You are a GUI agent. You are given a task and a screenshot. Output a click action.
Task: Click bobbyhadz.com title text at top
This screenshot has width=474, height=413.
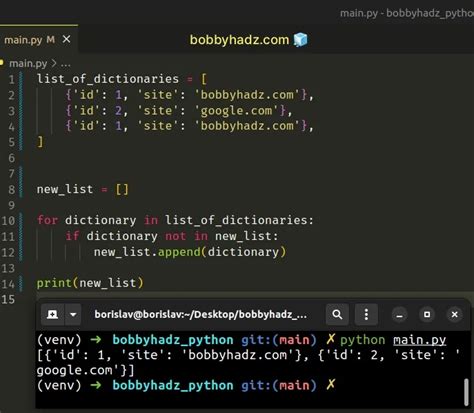(239, 40)
